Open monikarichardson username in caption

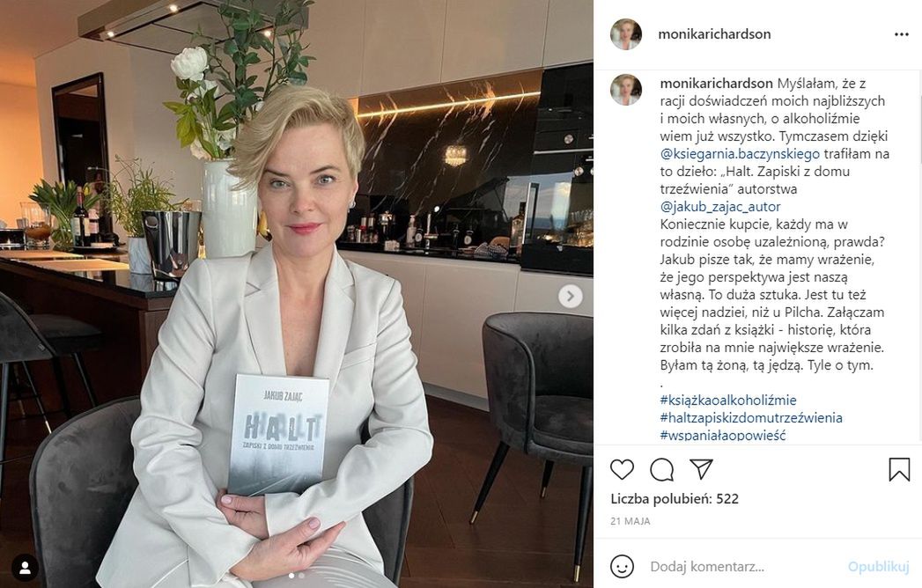(x=716, y=84)
